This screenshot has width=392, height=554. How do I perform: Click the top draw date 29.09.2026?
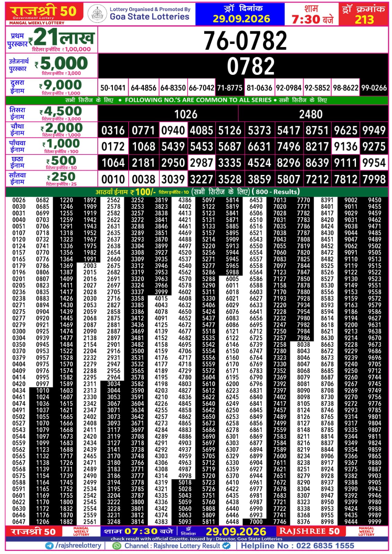241,19
